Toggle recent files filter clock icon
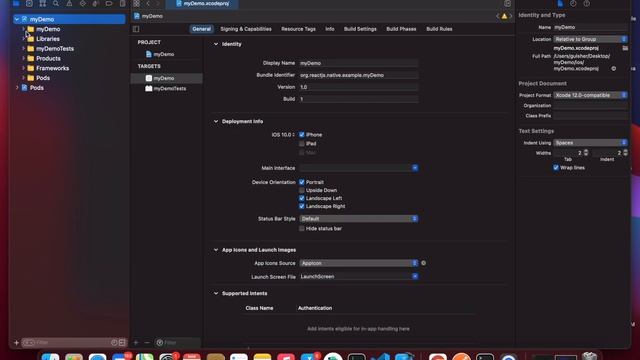 114,342
